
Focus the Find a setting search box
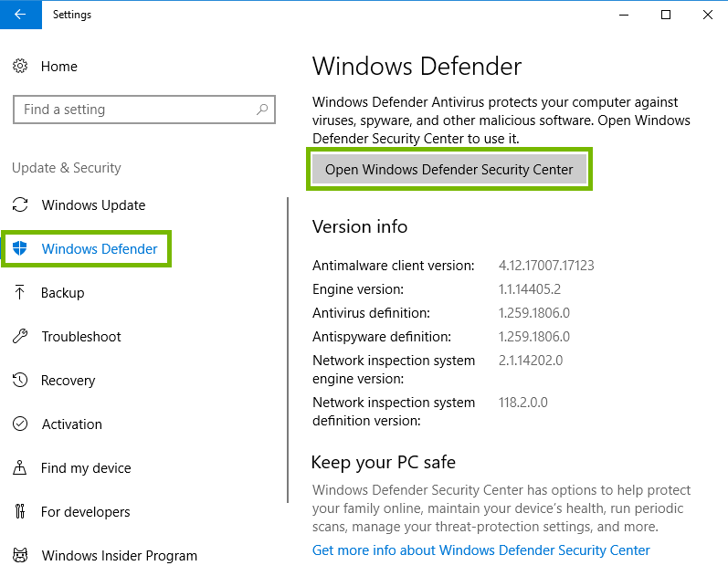click(x=144, y=110)
